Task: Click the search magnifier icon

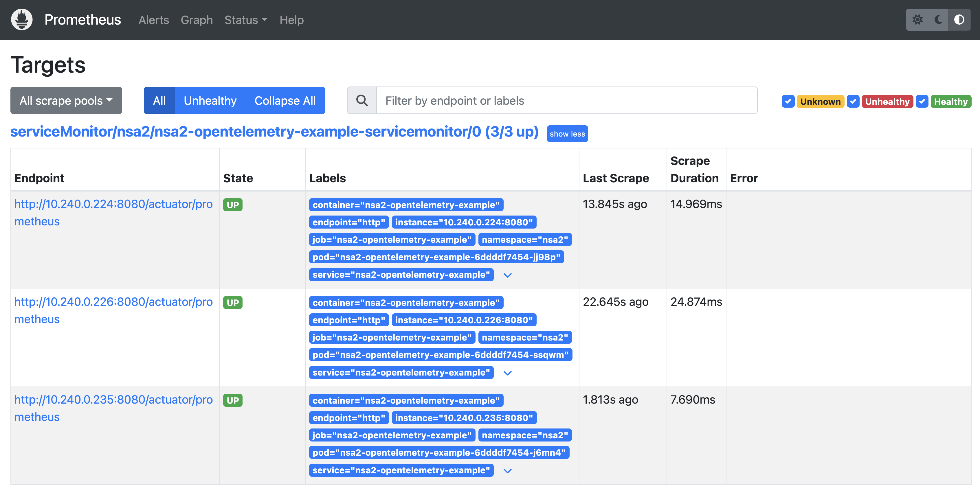Action: (362, 100)
